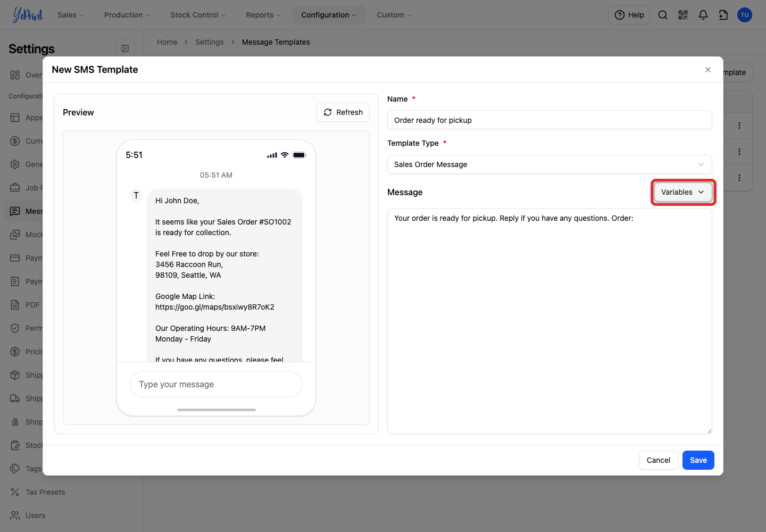Open third row's three-dot options menu
Screen dimensions: 766x532
coord(739,178)
